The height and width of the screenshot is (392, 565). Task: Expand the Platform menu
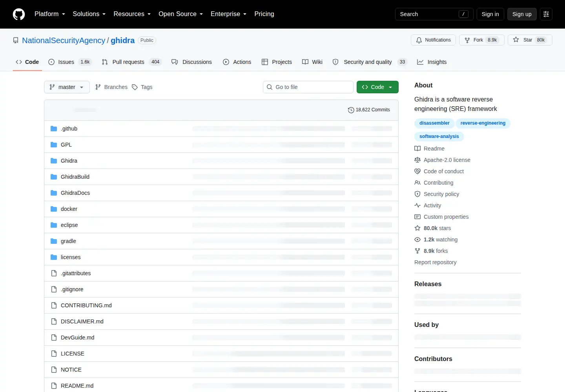tap(50, 14)
